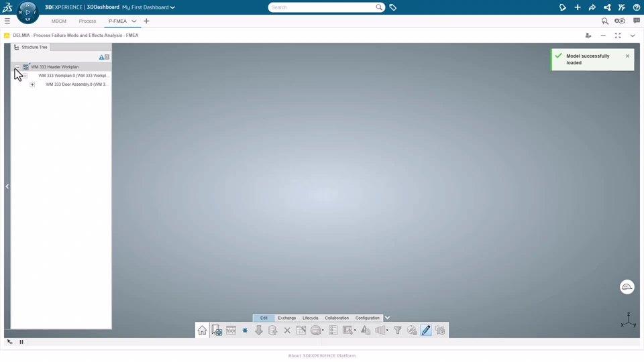Open the help question mark icon
Screen dimensions: 644x362
coord(637,7)
